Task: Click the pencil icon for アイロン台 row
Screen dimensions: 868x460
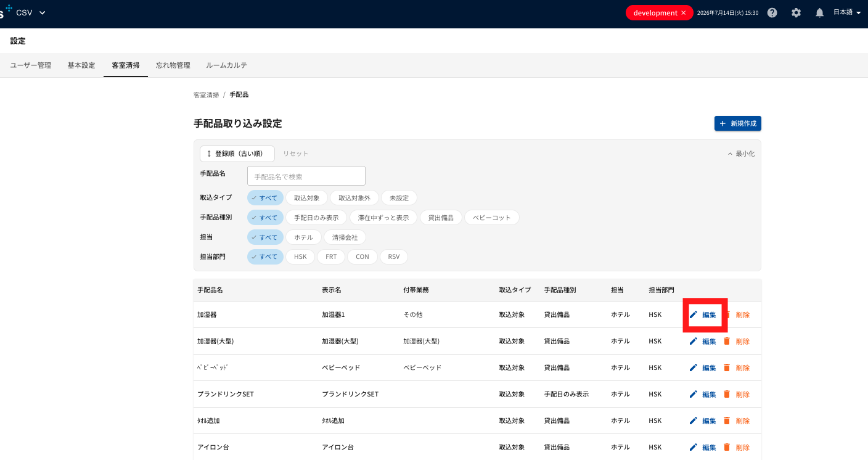Action: tap(693, 447)
